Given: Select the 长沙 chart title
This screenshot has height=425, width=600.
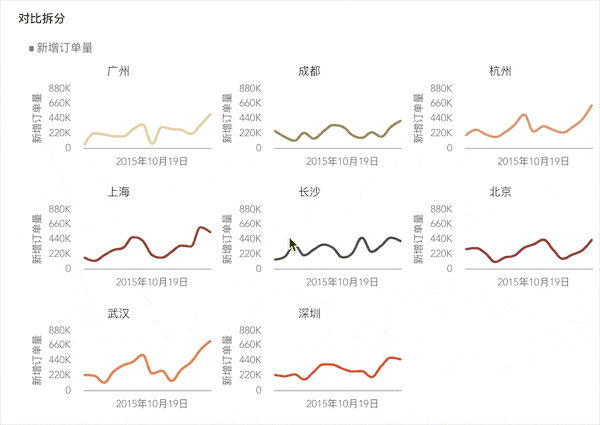Looking at the screenshot, I should [310, 192].
